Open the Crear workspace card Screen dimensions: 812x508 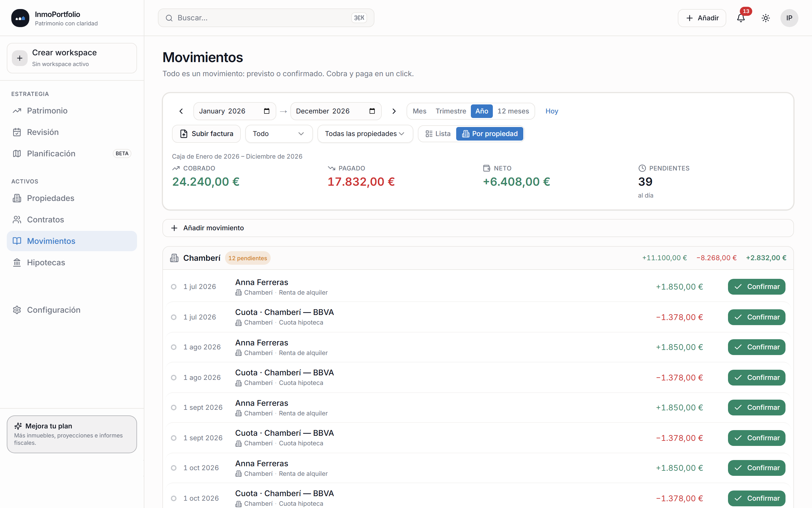(72, 58)
